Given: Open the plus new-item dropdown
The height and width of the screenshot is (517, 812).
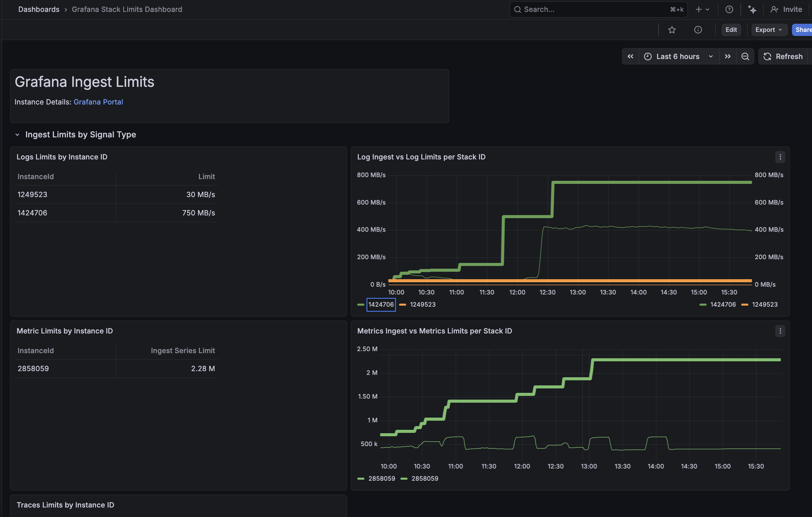Looking at the screenshot, I should click(702, 9).
